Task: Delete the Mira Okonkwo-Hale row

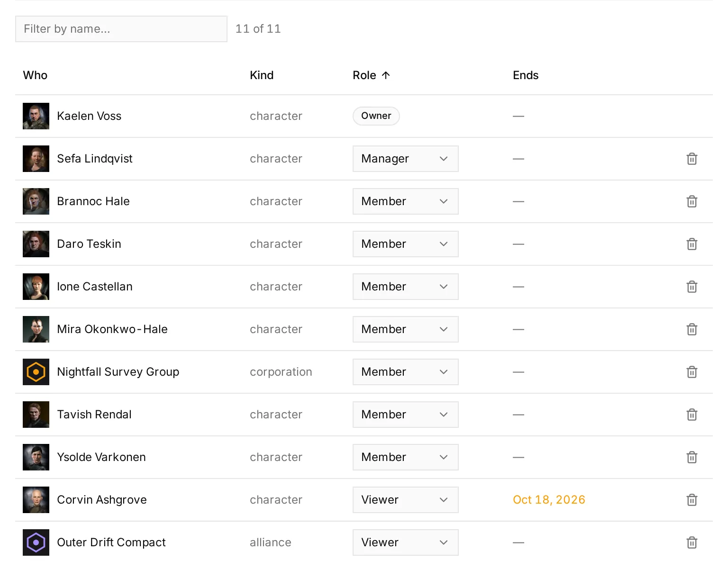Action: pos(692,329)
